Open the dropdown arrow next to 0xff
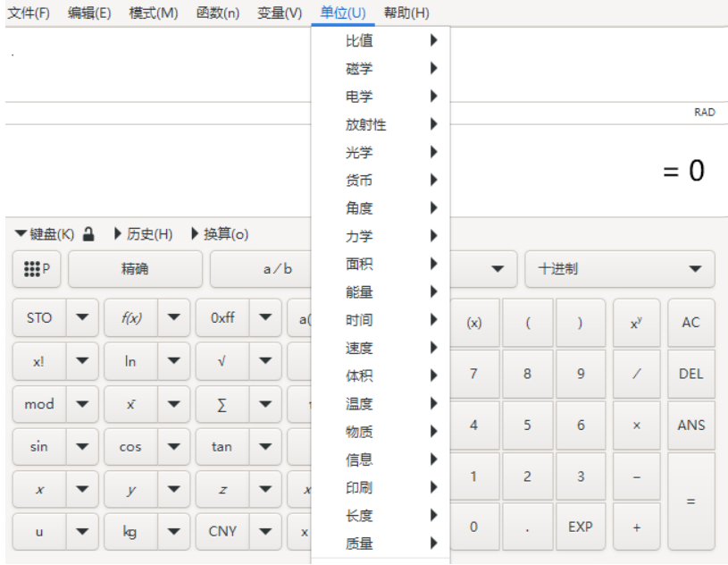Viewport: 728px width, 565px height. coord(265,318)
